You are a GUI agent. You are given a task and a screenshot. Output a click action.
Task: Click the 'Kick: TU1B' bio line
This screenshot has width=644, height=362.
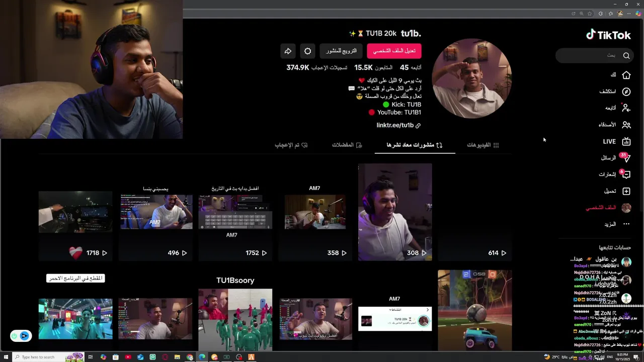pyautogui.click(x=402, y=105)
